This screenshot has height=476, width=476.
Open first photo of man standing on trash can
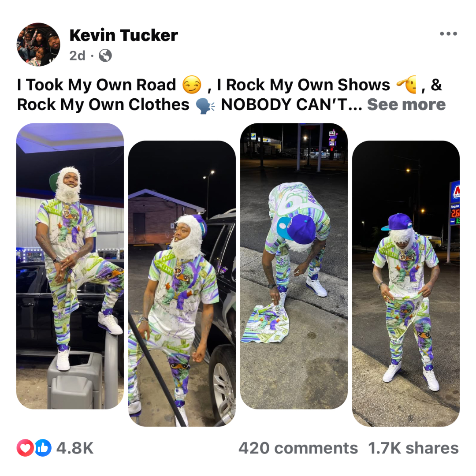70,266
